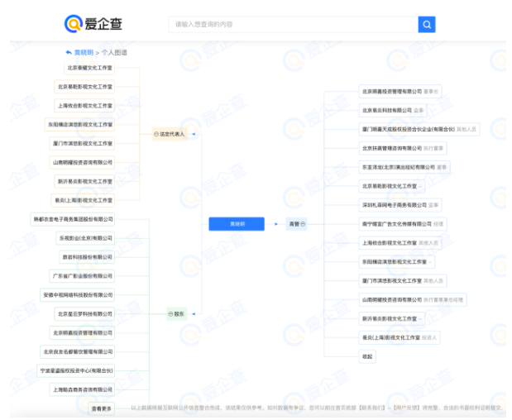Open 厦门市淇悠影视文化工作室 under 法定代表人

(82, 143)
